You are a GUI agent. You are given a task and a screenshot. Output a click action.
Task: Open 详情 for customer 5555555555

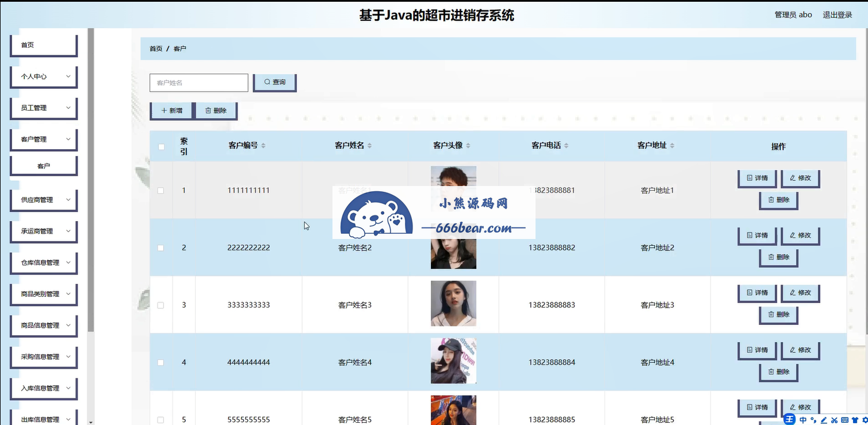click(x=757, y=408)
